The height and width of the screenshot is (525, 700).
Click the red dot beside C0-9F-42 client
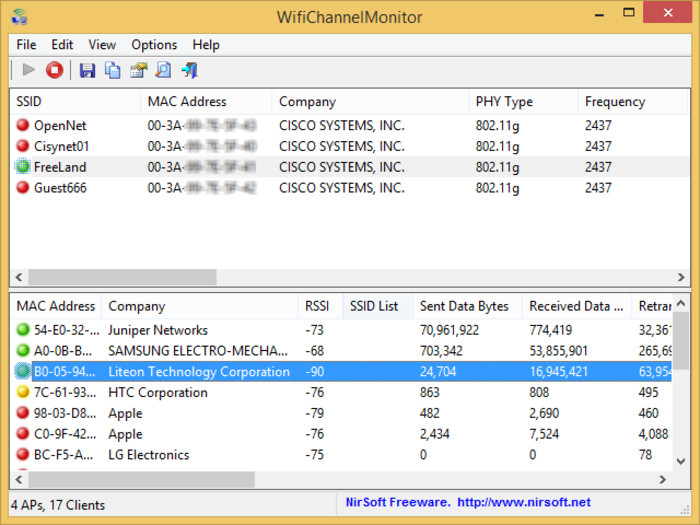(x=23, y=433)
